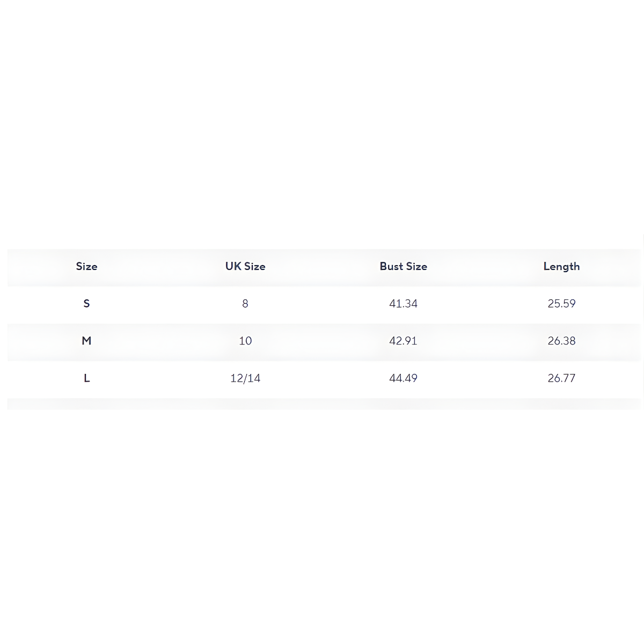
Task: Click the empty shaded row below size L
Action: point(322,404)
